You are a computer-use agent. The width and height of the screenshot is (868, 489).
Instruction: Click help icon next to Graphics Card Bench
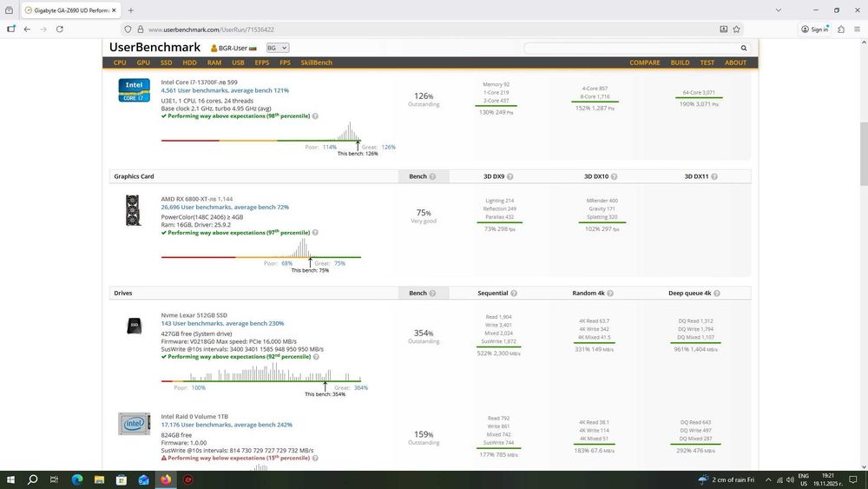[432, 176]
